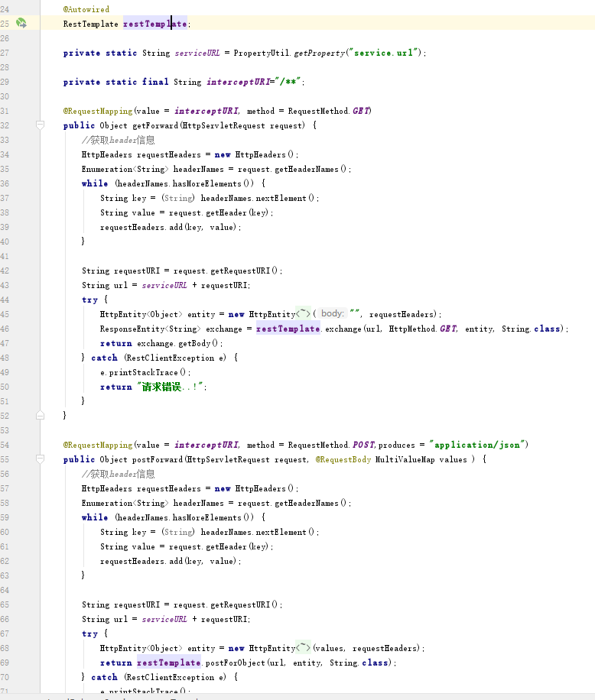Click the fold end marker at line 52

click(40, 415)
